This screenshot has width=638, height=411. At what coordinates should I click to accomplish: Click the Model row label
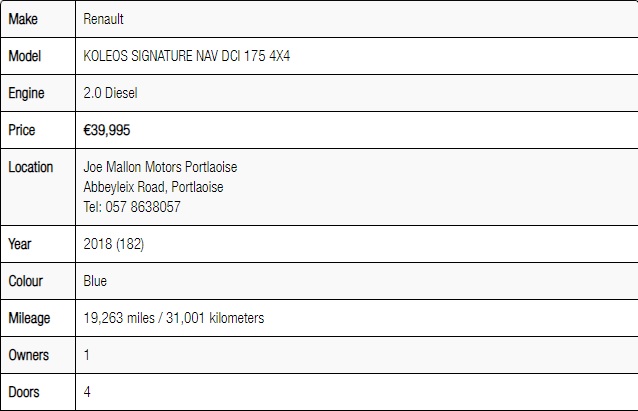pos(38,56)
